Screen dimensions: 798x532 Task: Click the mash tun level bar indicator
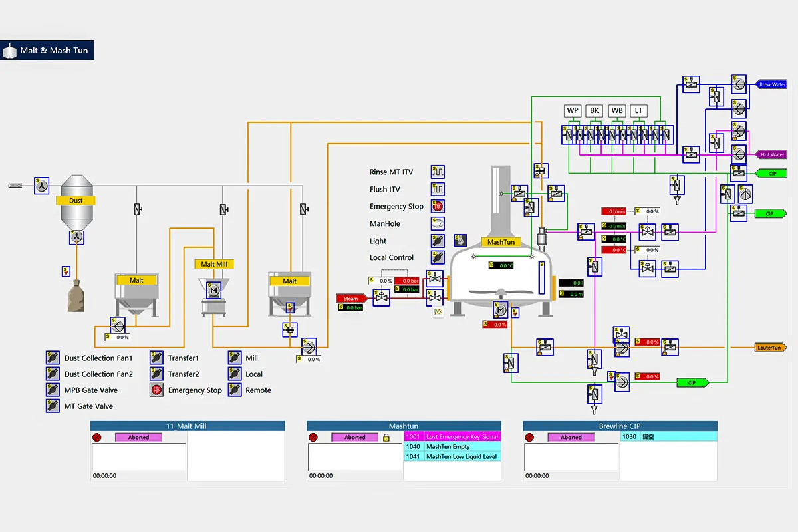(x=541, y=277)
